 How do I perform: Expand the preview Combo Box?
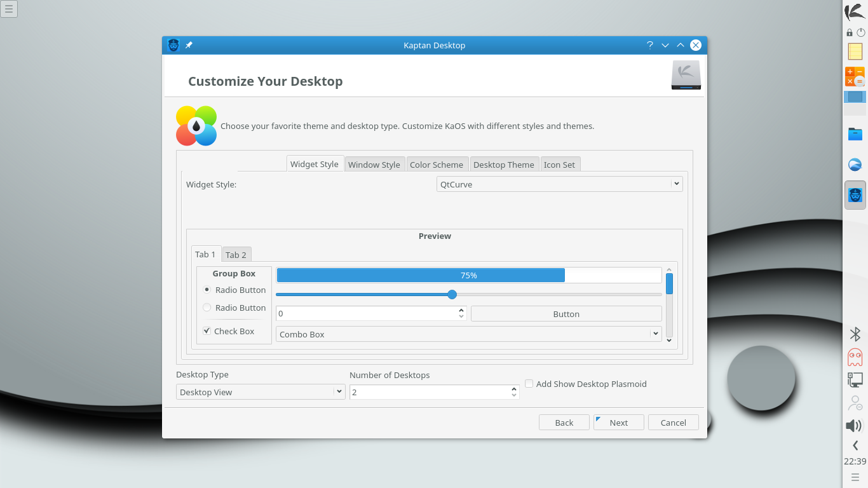tap(469, 334)
